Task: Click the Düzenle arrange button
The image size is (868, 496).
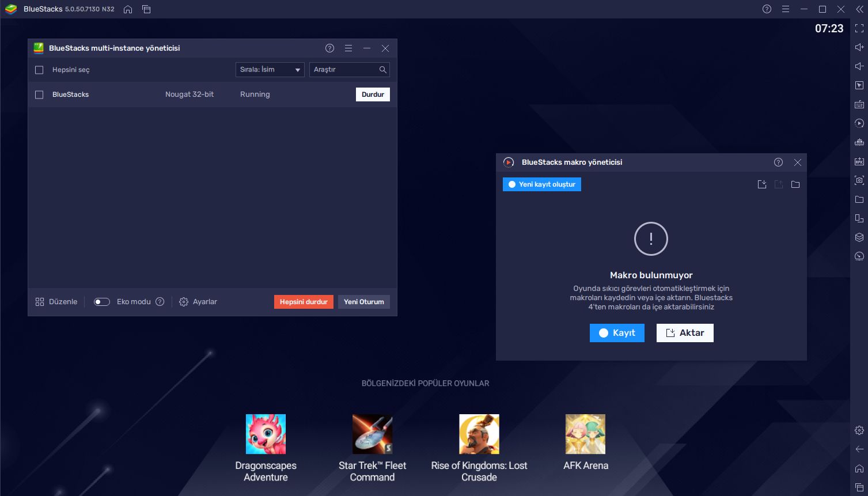Action: tap(56, 302)
